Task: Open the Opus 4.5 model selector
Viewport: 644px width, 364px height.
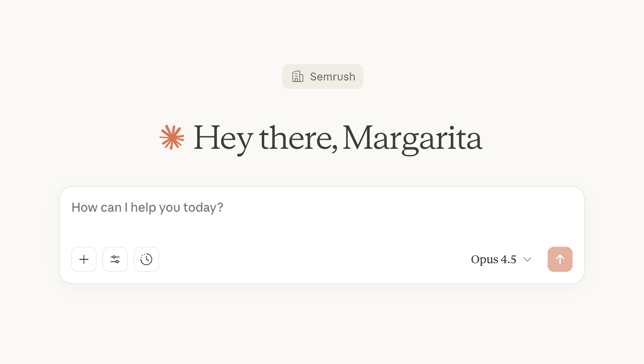Action: (x=501, y=259)
